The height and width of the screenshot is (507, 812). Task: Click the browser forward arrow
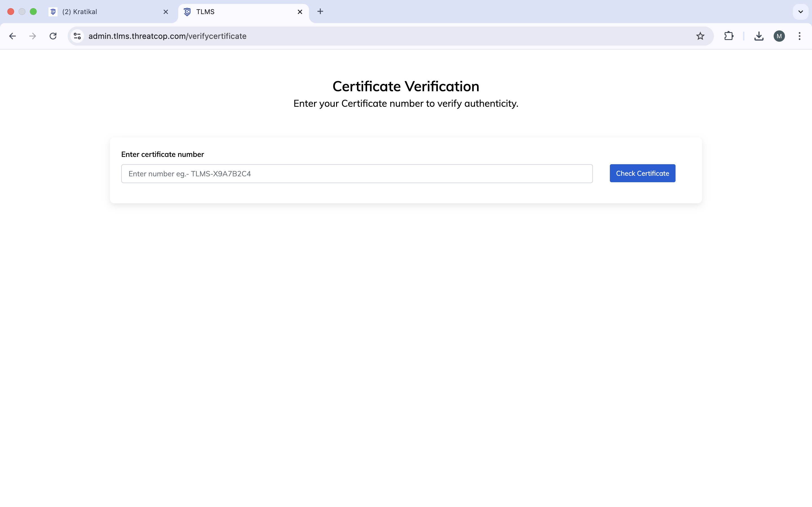point(32,36)
